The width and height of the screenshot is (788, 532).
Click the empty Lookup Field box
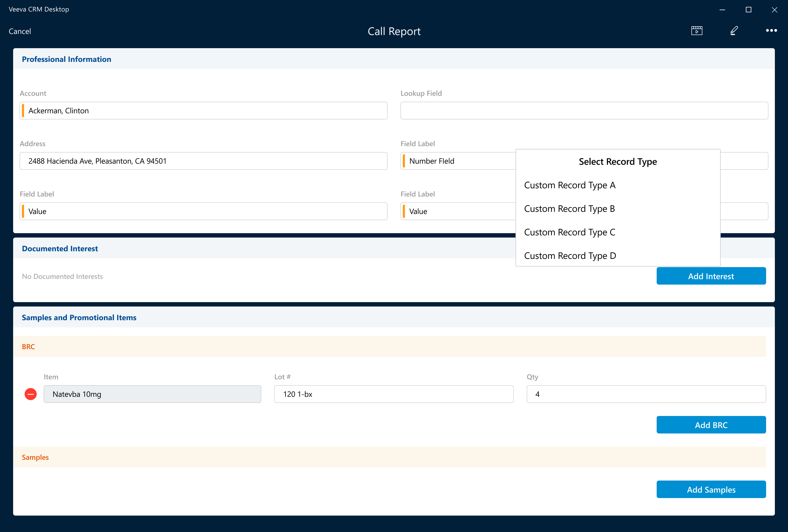pyautogui.click(x=584, y=111)
